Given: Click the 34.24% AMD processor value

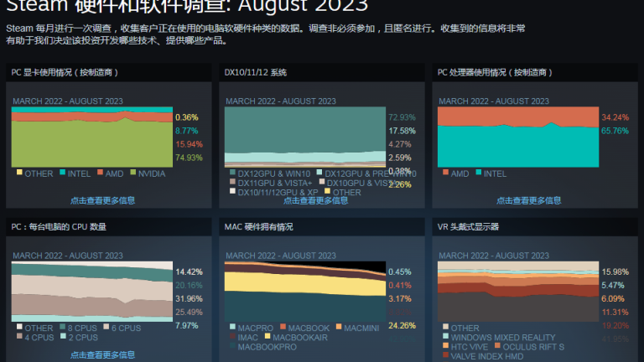Looking at the screenshot, I should pos(615,117).
